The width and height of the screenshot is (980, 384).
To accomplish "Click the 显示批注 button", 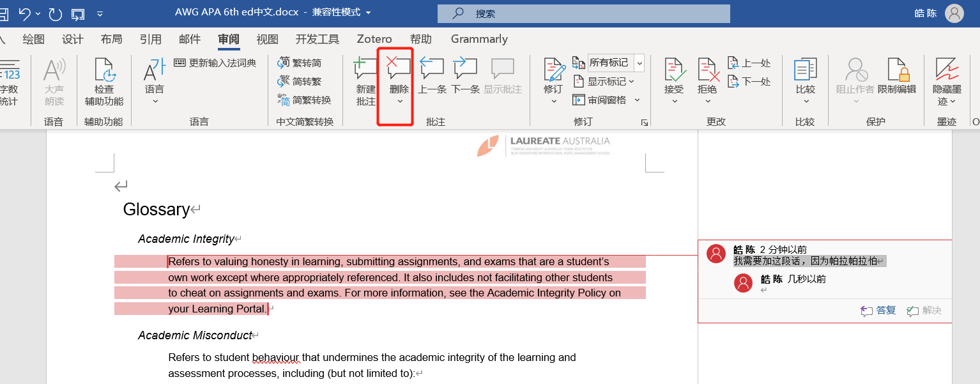I will pos(503,77).
